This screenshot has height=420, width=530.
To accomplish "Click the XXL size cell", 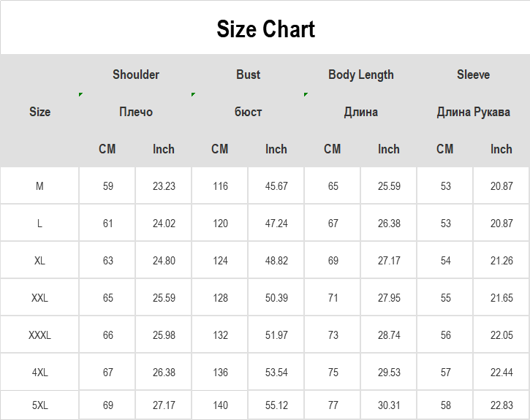I will click(x=39, y=297).
